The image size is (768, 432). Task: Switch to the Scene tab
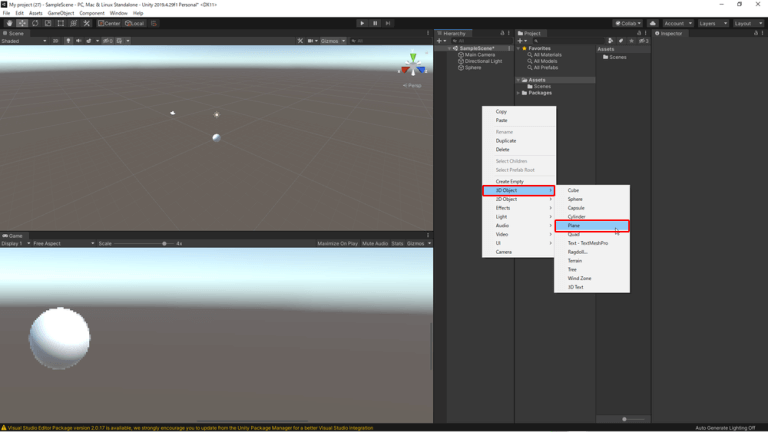point(14,33)
